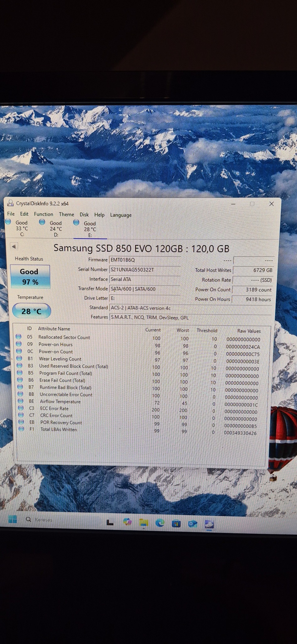The image size is (297, 644).
Task: Click the status icon for Uncorrectable Error Count
Action: (20, 394)
